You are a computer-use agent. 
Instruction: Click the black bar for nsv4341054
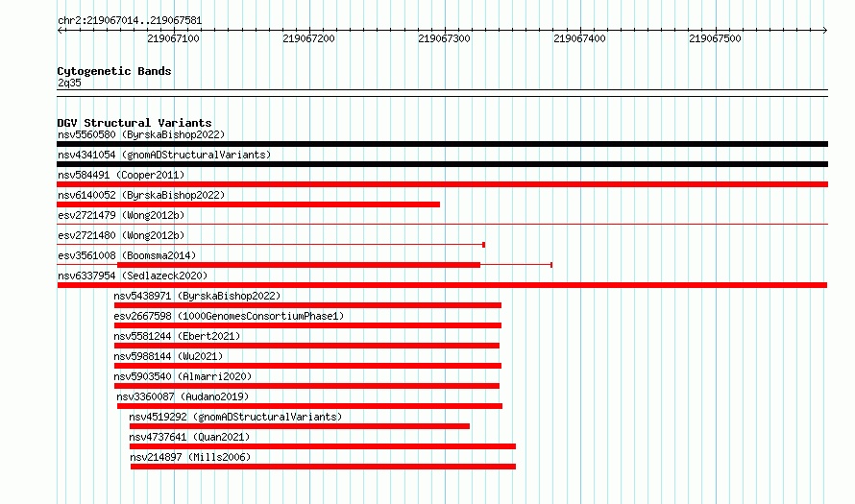point(442,164)
